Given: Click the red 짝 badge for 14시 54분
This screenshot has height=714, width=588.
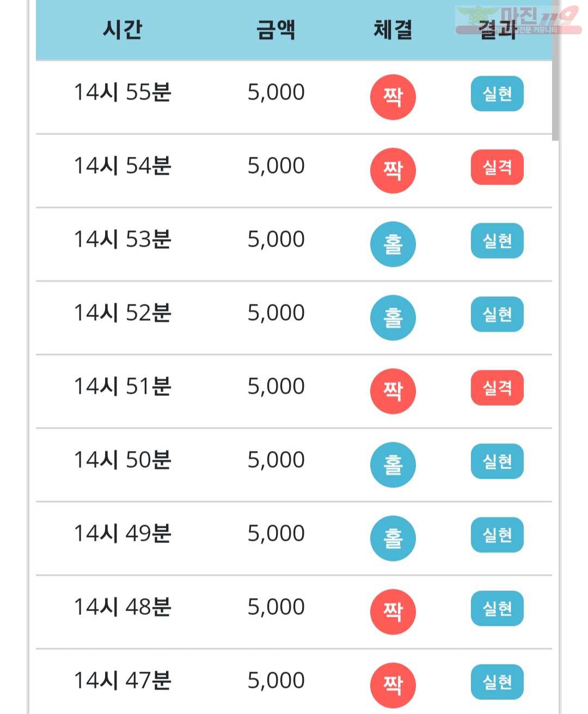Looking at the screenshot, I should (x=393, y=170).
